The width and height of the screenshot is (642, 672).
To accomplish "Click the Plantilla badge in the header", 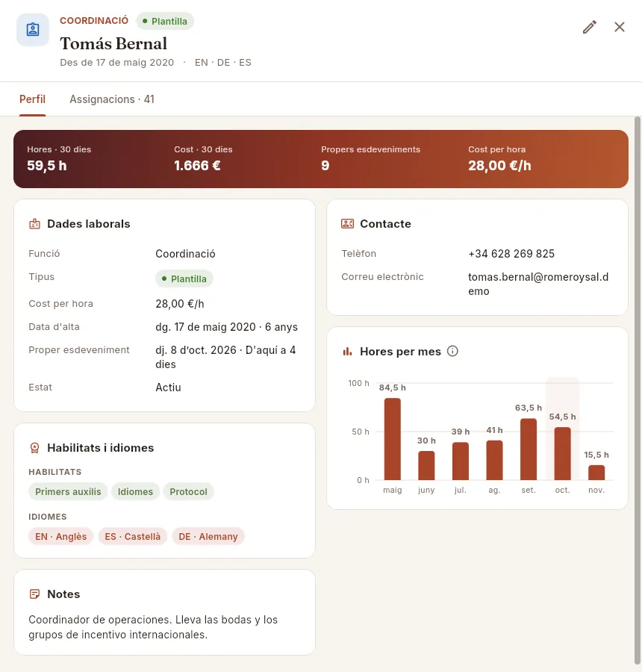I will (165, 22).
